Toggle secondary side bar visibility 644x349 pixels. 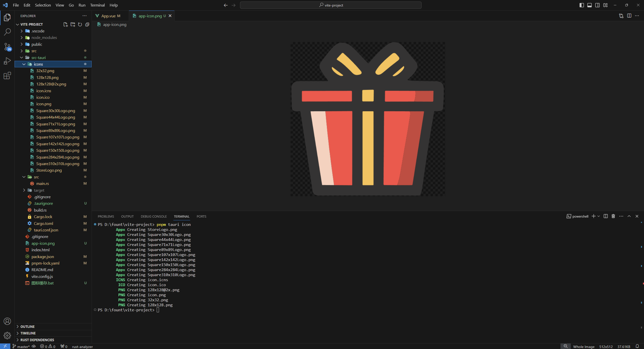597,5
